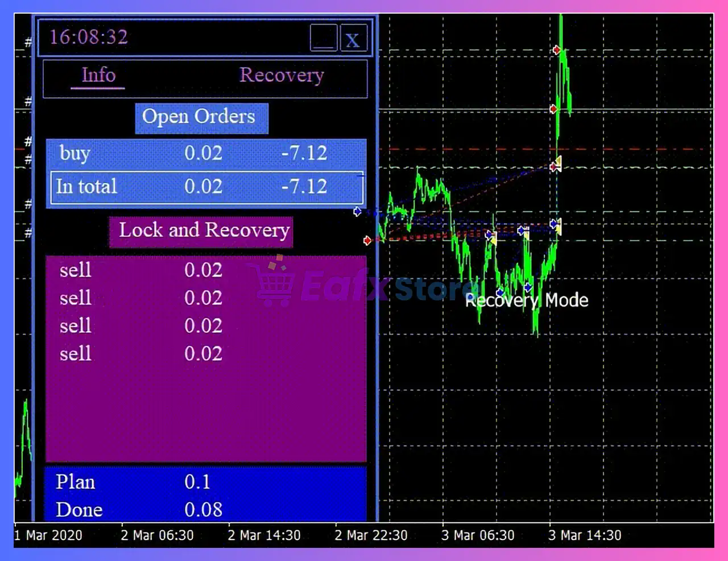Click the topmost red arrow on price spike
The height and width of the screenshot is (561, 728).
556,50
